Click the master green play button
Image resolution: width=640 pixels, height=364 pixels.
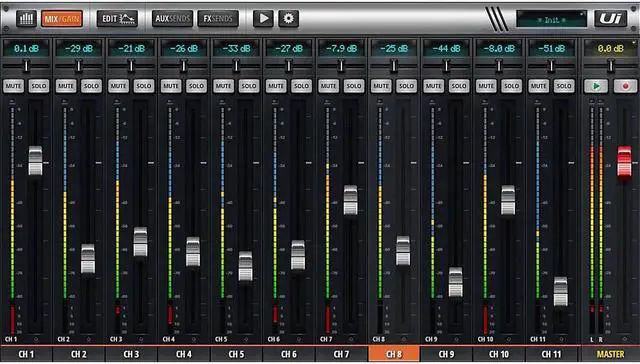click(596, 86)
